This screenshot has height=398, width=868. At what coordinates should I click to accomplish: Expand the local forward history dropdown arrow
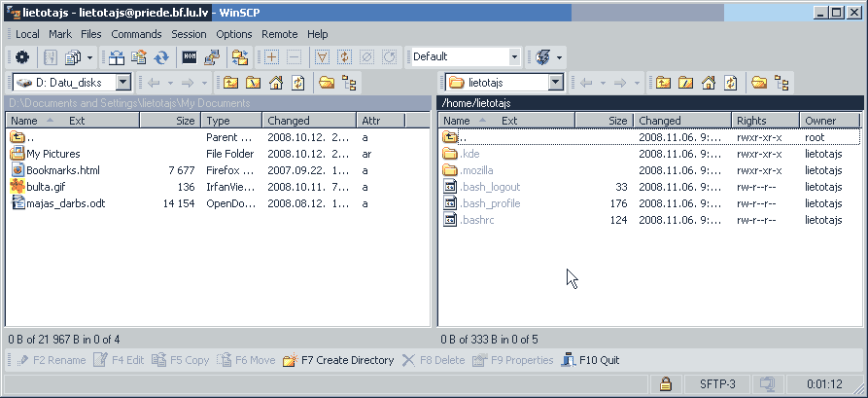pyautogui.click(x=204, y=83)
